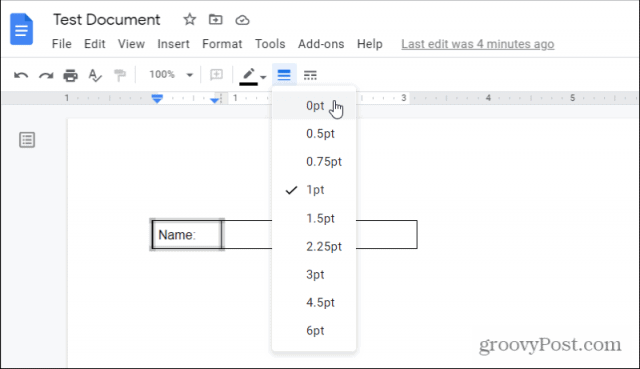The image size is (640, 369).
Task: Open the Format menu
Action: pyautogui.click(x=222, y=44)
